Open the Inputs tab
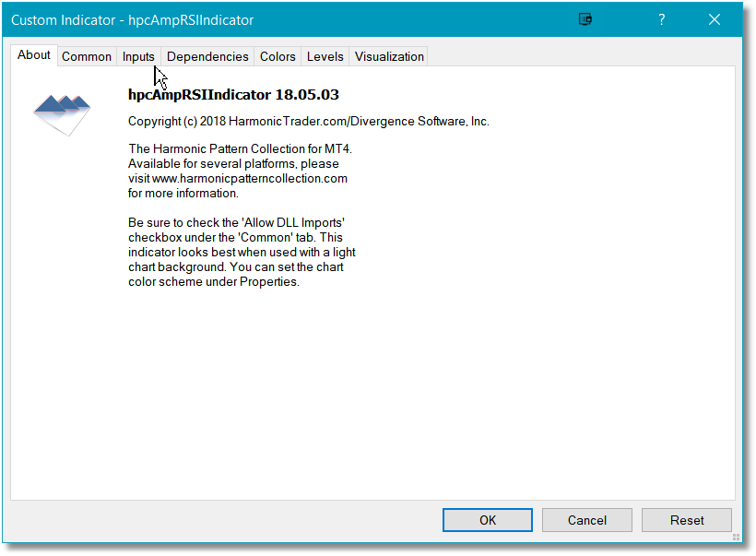 pyautogui.click(x=138, y=57)
